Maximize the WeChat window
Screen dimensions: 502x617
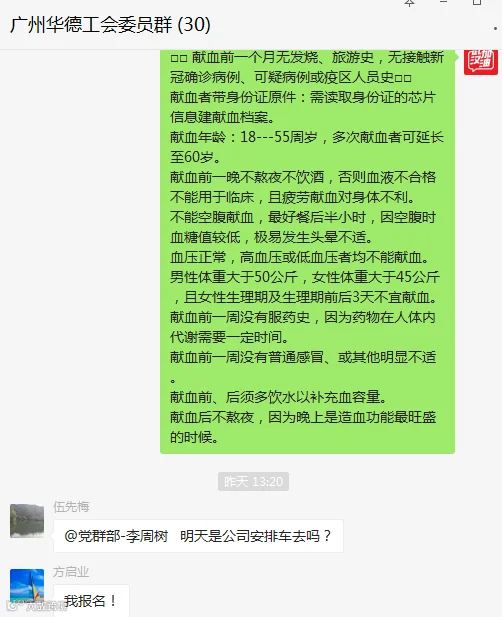[477, 2]
